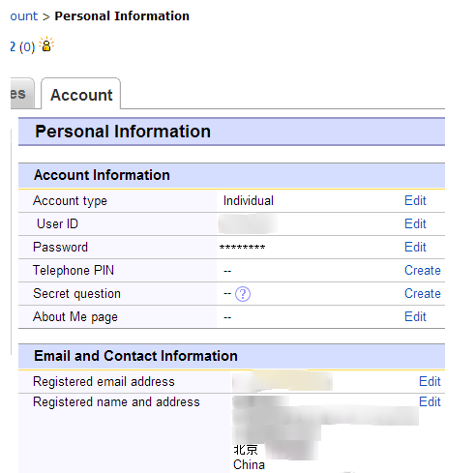Click the Account Information heading
Viewport: 476px width, 473px height.
[102, 175]
